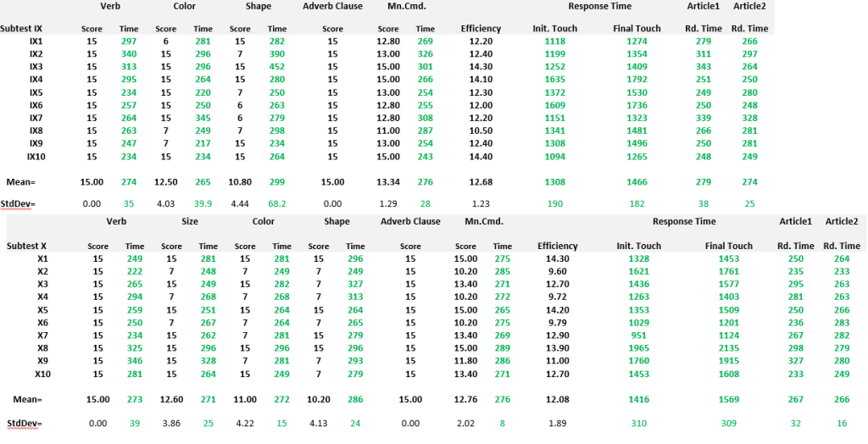Click Final Touch value 2135
868x444 pixels.
coord(727,348)
